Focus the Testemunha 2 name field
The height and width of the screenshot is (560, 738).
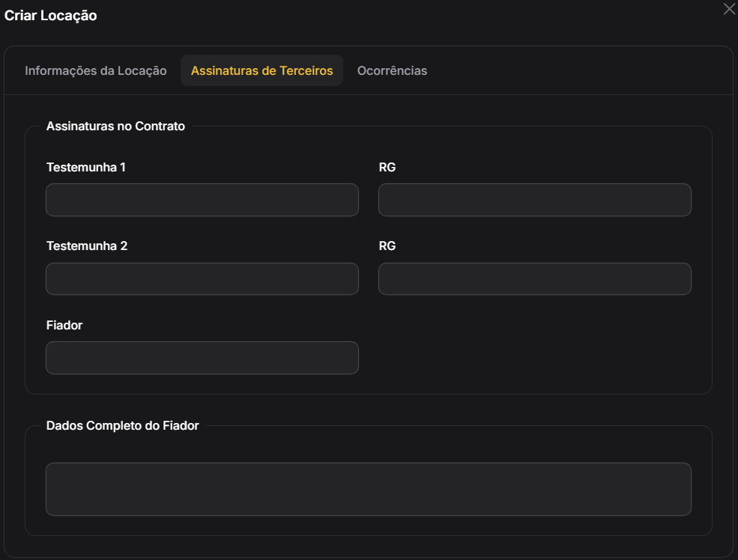202,279
